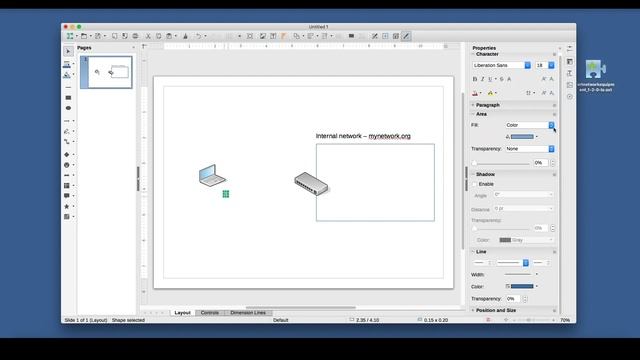Select the Lines and Arrows tool
640x360 pixels.
tap(67, 121)
